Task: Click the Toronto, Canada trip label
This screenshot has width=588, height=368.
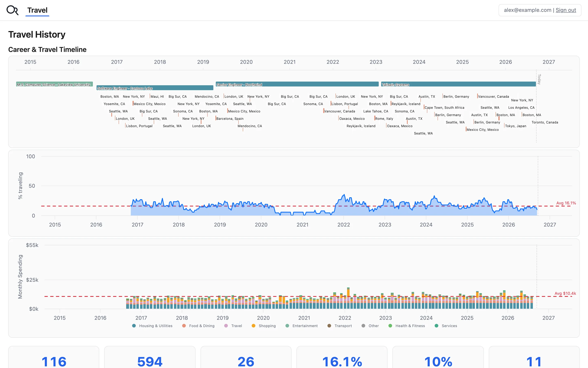Action: click(x=545, y=122)
